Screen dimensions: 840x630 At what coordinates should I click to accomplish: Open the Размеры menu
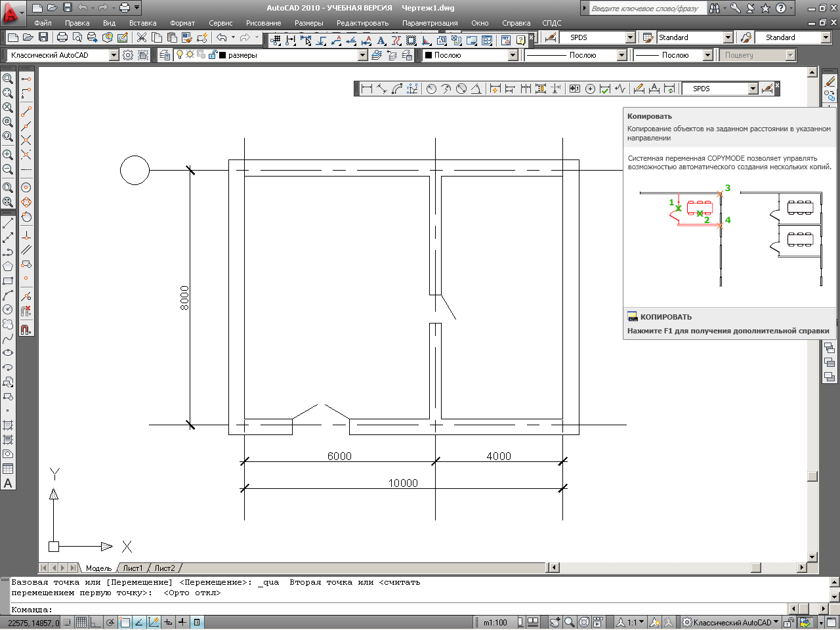coord(308,23)
